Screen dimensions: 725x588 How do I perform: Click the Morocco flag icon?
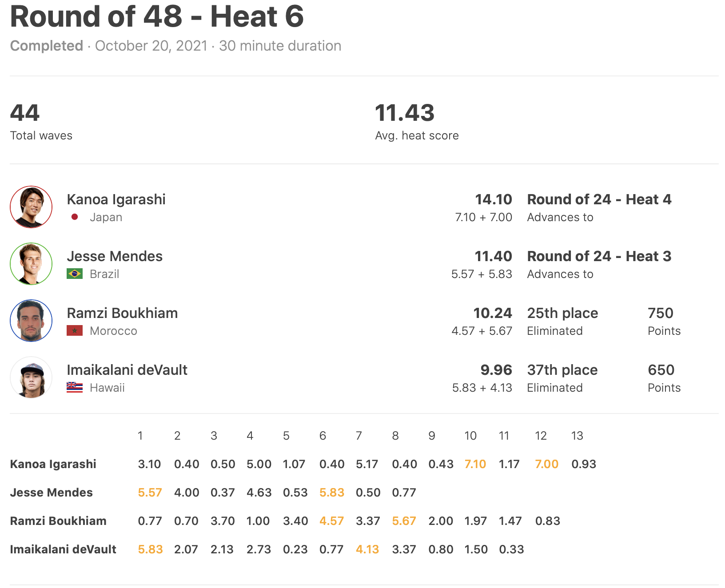pyautogui.click(x=75, y=331)
